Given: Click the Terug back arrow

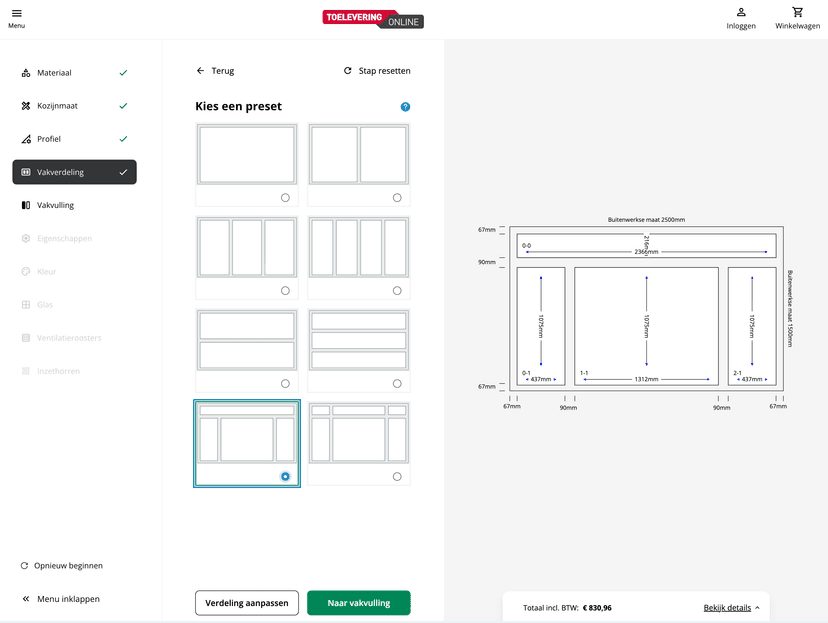Looking at the screenshot, I should point(200,71).
